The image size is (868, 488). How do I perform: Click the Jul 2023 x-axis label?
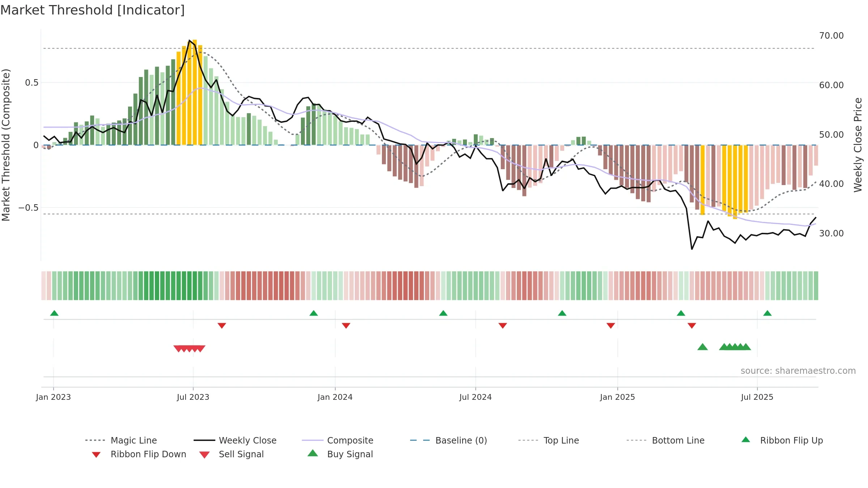click(193, 397)
